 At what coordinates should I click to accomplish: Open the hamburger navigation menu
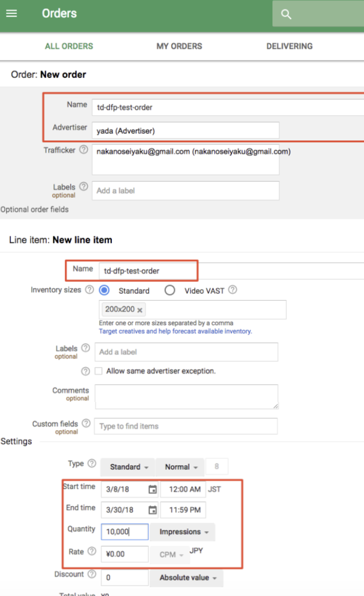pyautogui.click(x=11, y=14)
